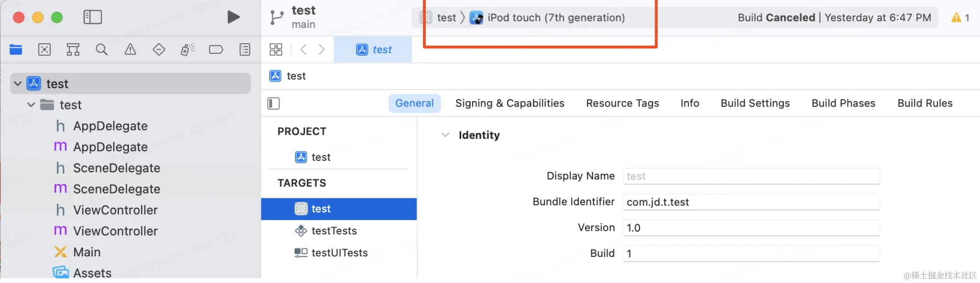
Task: Collapse the test folder group
Action: click(31, 105)
